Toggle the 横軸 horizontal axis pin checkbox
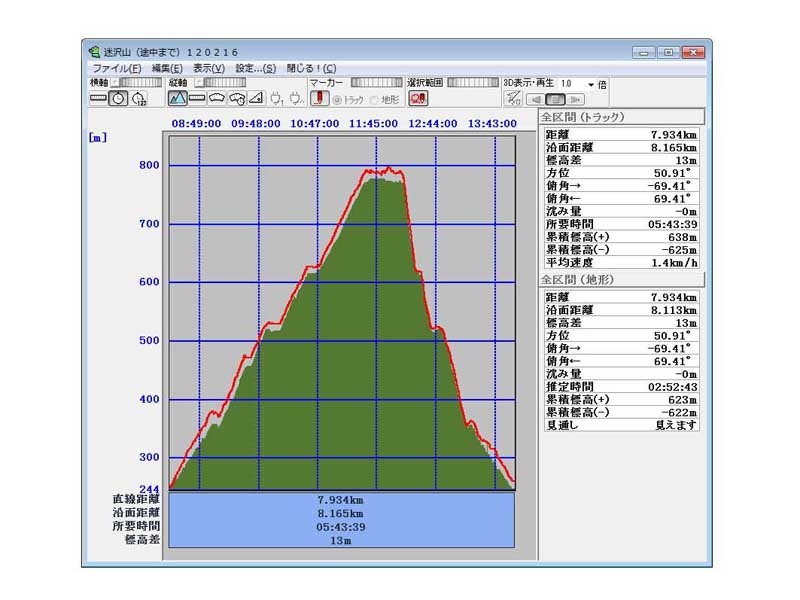This screenshot has height=600, width=800. coord(115,82)
